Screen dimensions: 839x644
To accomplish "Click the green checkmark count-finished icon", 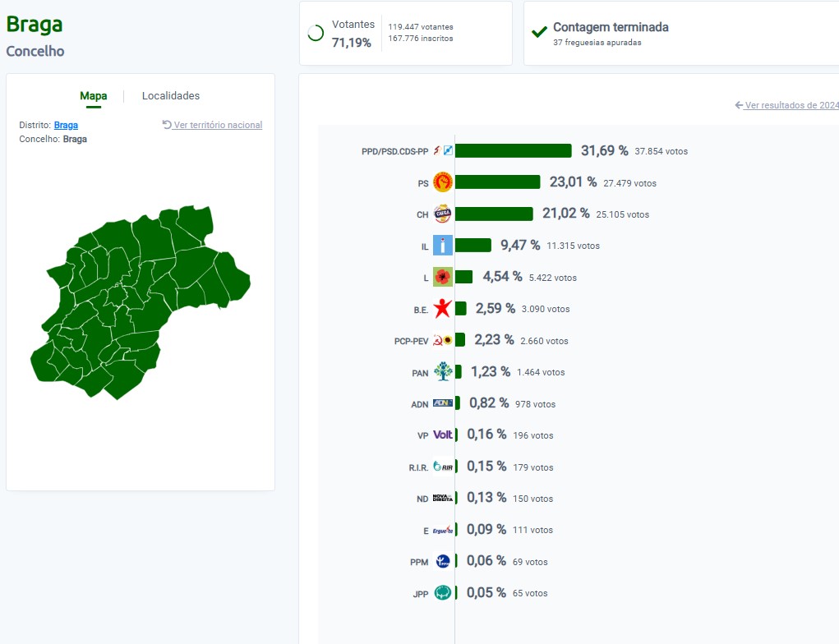I will 539,32.
